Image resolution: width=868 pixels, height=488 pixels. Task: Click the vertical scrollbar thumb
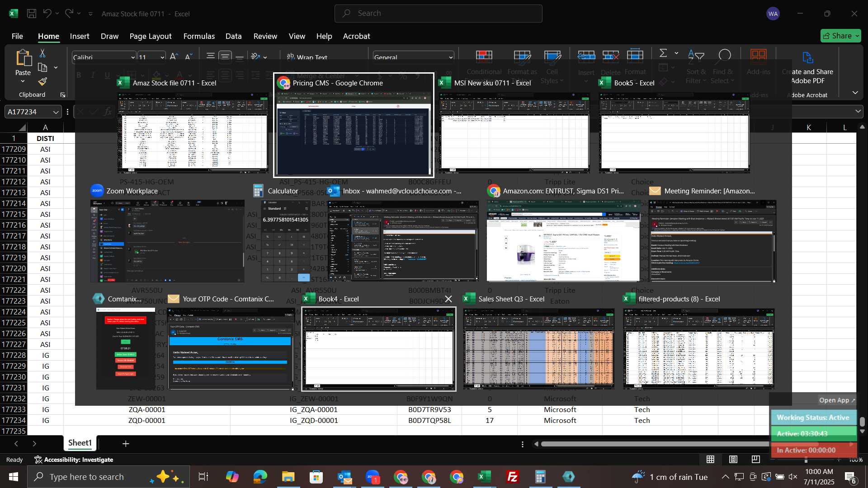click(863, 422)
